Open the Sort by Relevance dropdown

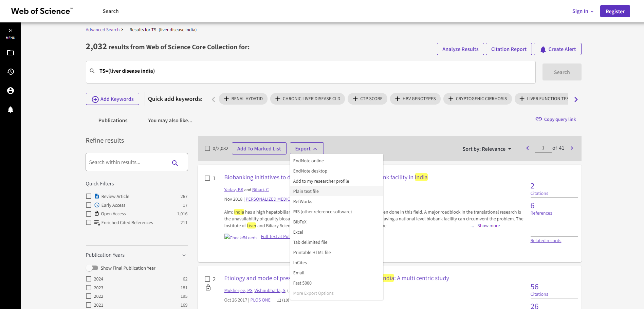[486, 149]
